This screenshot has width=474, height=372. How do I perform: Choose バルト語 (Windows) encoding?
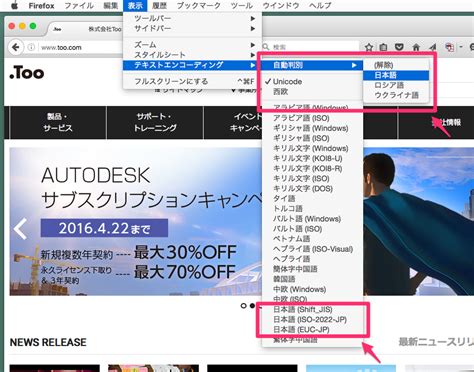pos(312,219)
